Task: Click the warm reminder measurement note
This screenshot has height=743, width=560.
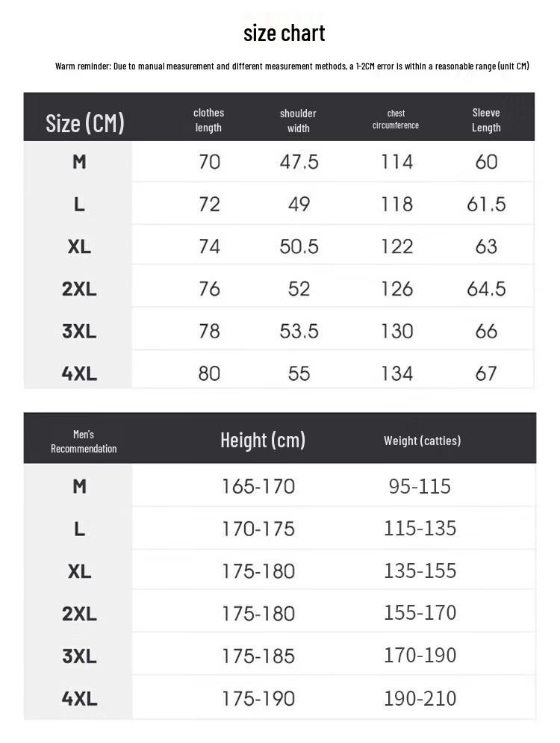Action: [x=292, y=66]
